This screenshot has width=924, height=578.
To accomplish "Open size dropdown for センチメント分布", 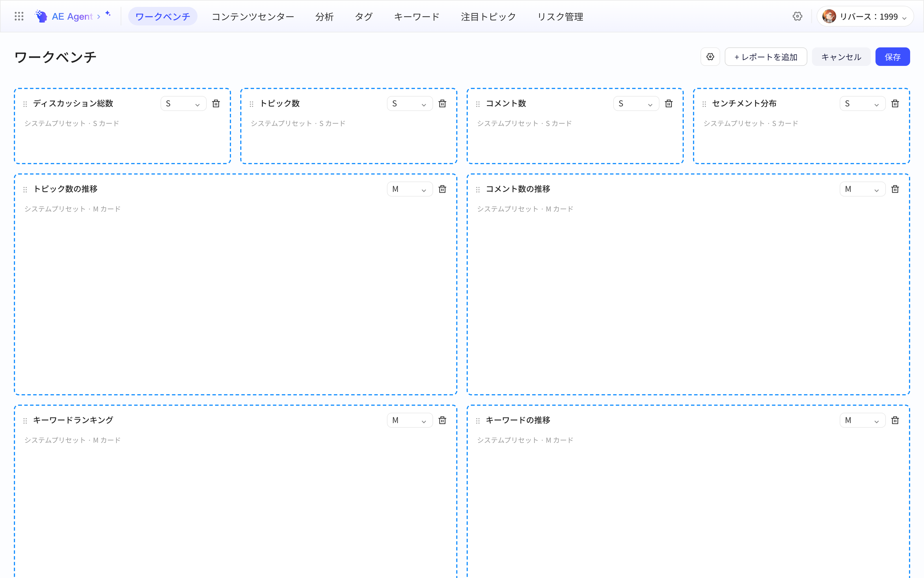I will (862, 103).
